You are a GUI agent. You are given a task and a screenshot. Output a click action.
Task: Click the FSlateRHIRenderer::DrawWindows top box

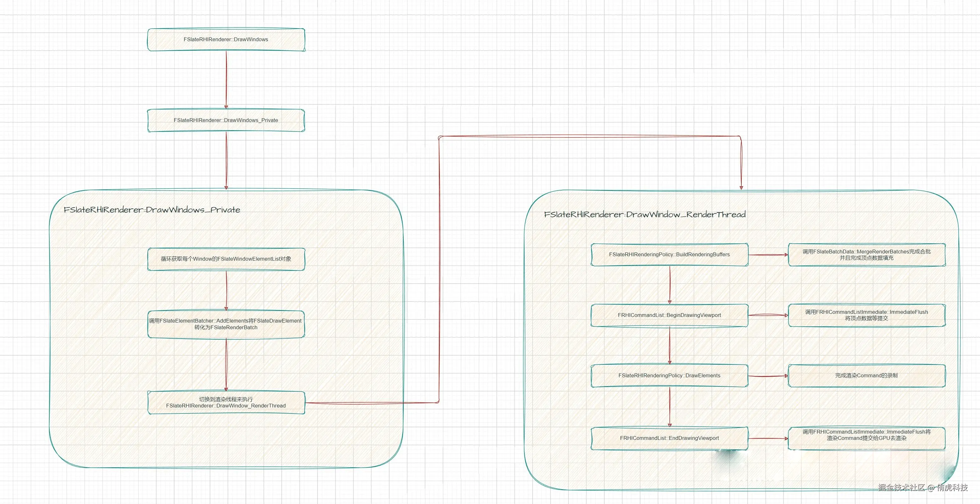click(226, 40)
